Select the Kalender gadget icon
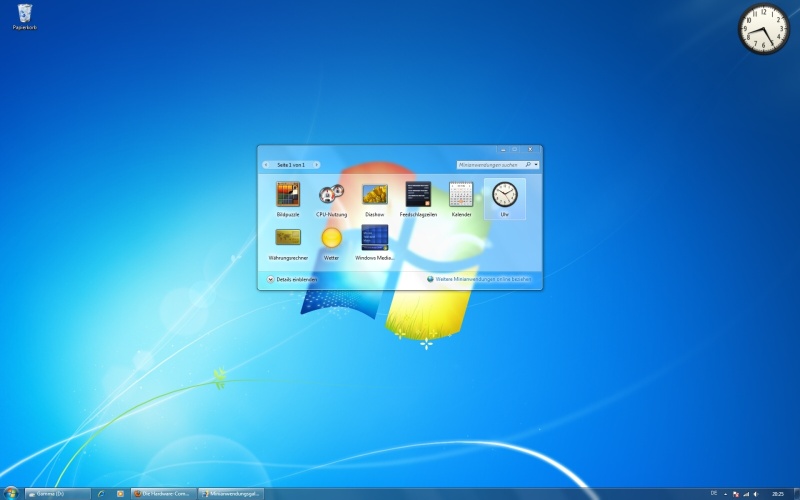This screenshot has width=800, height=500. pos(461,194)
